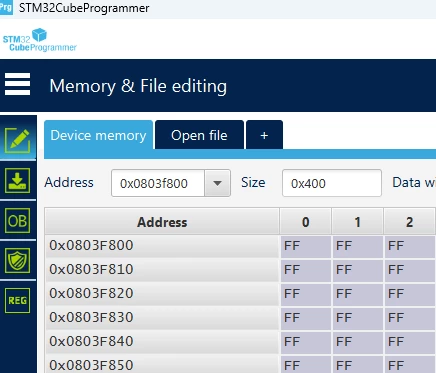The width and height of the screenshot is (436, 373).
Task: Open the REG registers icon
Action: (17, 301)
